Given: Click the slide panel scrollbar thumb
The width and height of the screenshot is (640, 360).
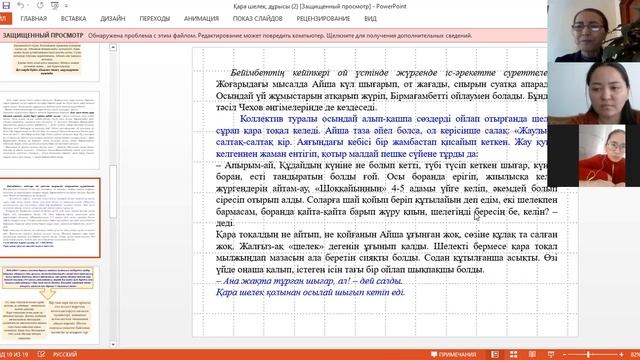Looking at the screenshot, I should tap(113, 191).
